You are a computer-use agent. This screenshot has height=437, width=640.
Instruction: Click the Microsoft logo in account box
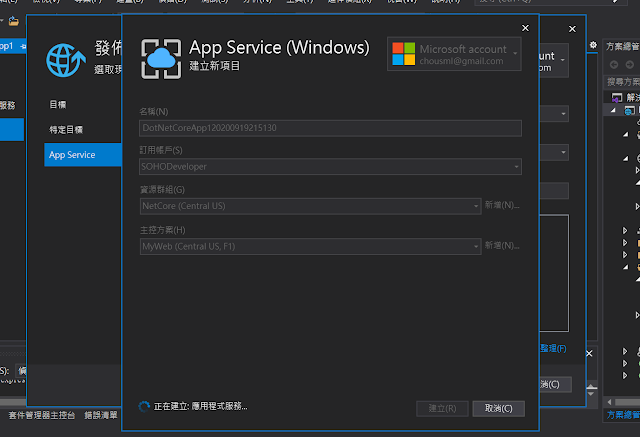[x=403, y=54]
